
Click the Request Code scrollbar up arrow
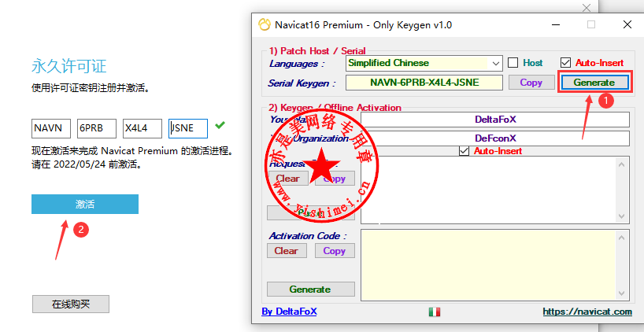click(621, 165)
